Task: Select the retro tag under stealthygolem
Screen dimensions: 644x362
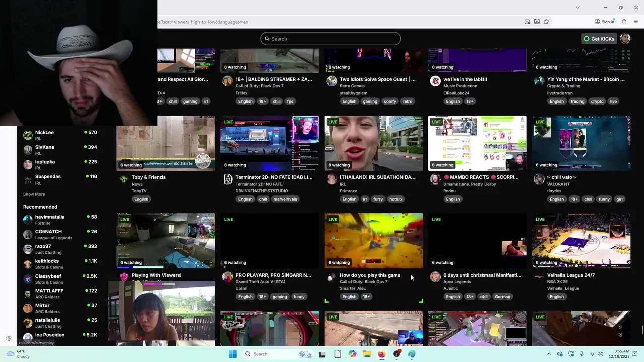Action: [408, 101]
